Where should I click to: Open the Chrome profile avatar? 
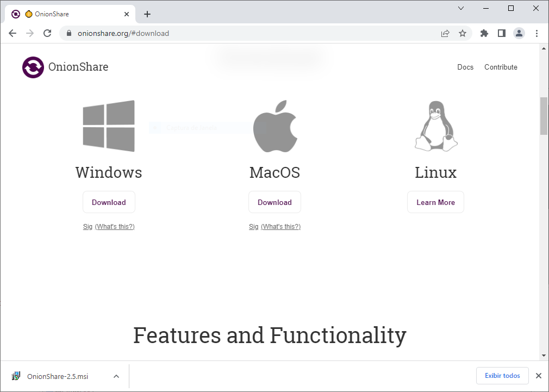click(x=519, y=33)
